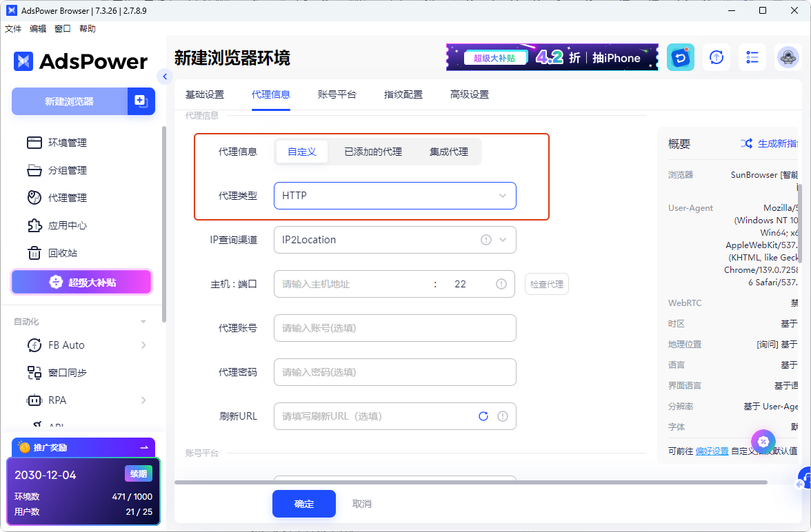Switch to the 高级设置 tab
This screenshot has height=532, width=811.
point(470,94)
